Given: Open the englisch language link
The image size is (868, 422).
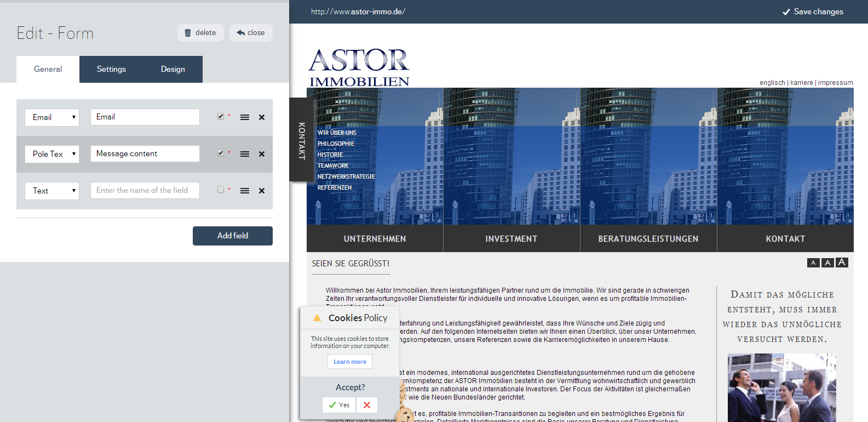Looking at the screenshot, I should tap(772, 83).
